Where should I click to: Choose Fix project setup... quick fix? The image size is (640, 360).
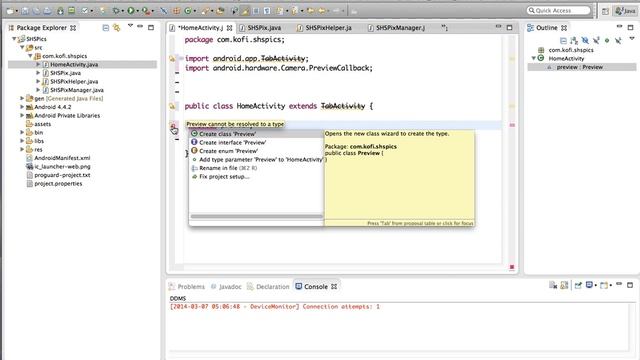tap(256, 177)
